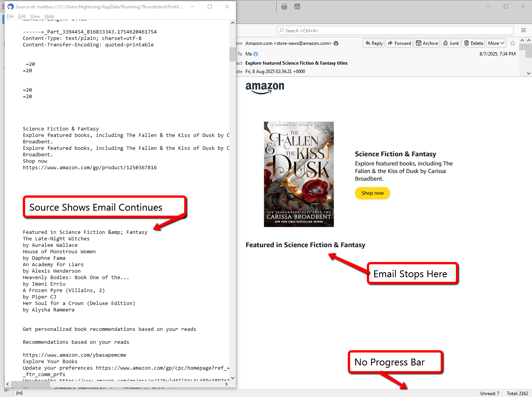
Task: Click the contact icon next to store-news@amazon.com
Action: pos(336,43)
